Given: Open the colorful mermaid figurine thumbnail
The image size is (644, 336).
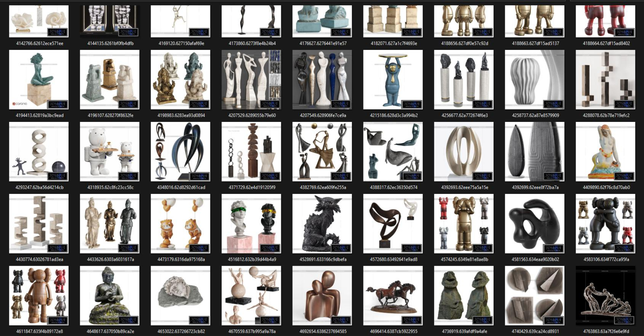Looking at the screenshot, I should pos(605,152).
